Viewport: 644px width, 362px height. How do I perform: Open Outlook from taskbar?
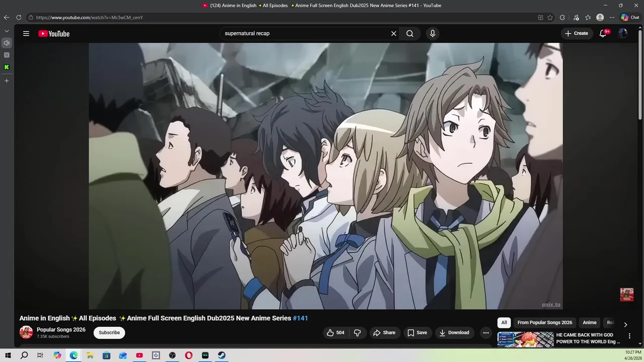click(x=123, y=355)
